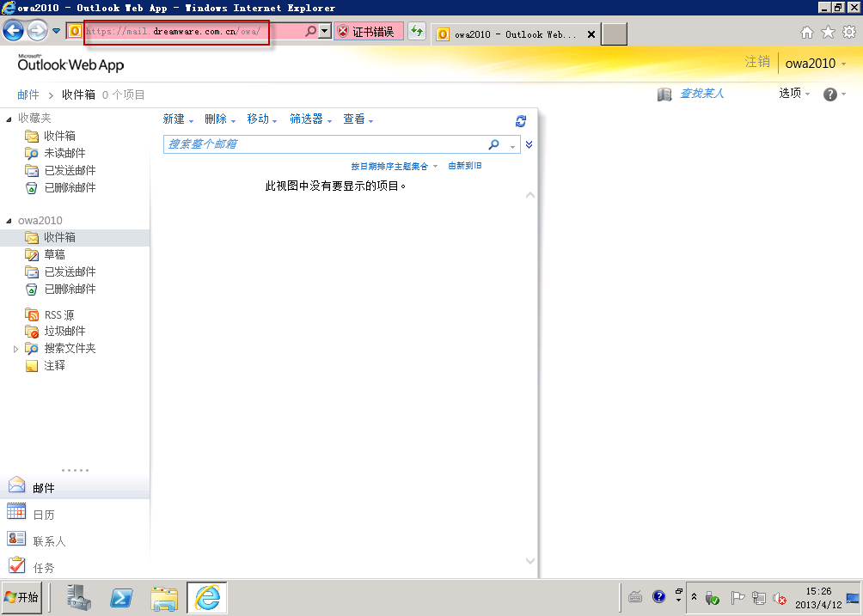Click the navigation pane splitter dots
The image size is (863, 616).
76,470
